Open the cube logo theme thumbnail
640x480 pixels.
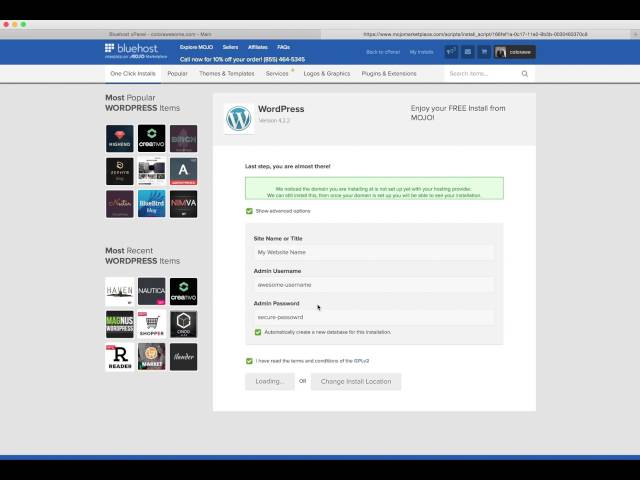(184, 324)
